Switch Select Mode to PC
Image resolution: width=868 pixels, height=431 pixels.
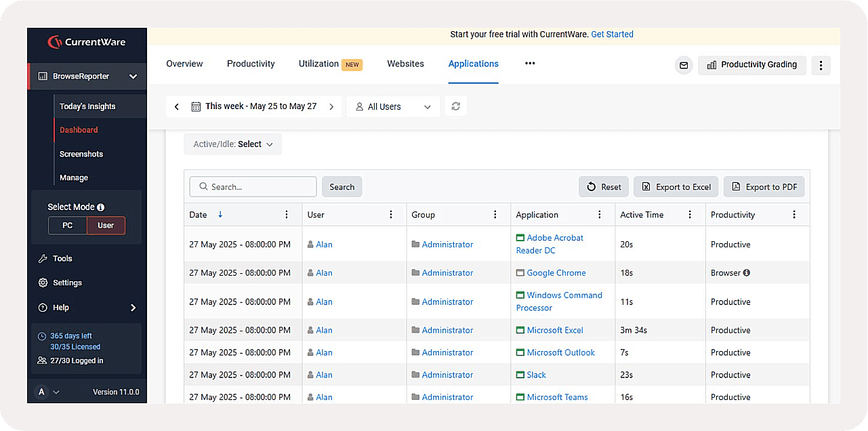pos(68,226)
